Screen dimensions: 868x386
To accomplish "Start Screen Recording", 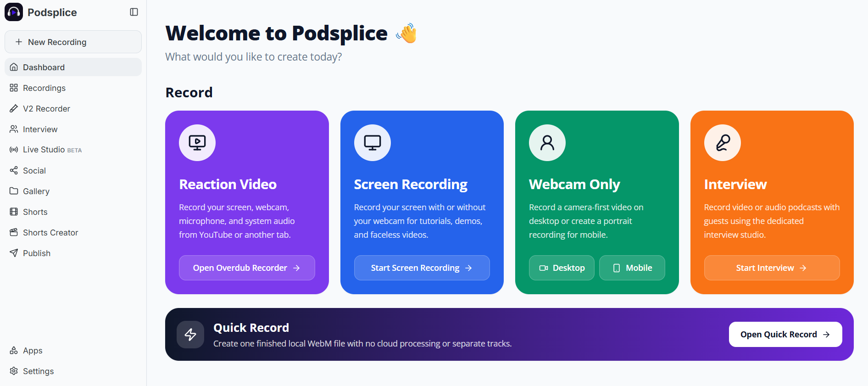I will pos(422,268).
